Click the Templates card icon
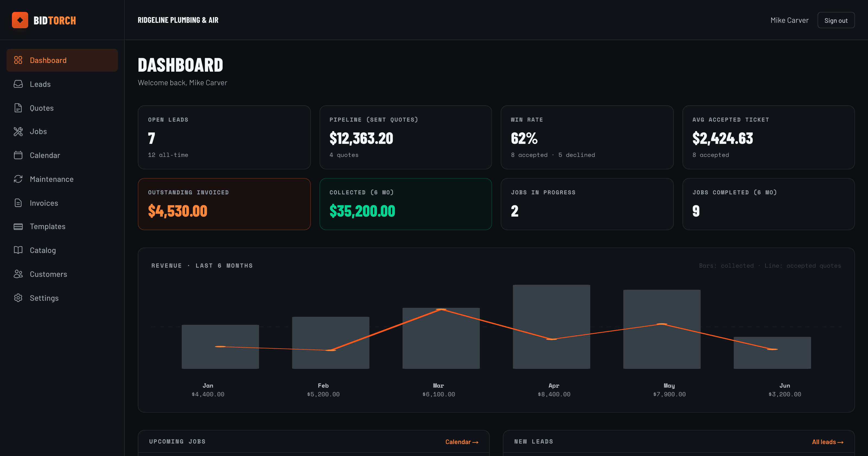This screenshot has height=456, width=868. pos(18,226)
